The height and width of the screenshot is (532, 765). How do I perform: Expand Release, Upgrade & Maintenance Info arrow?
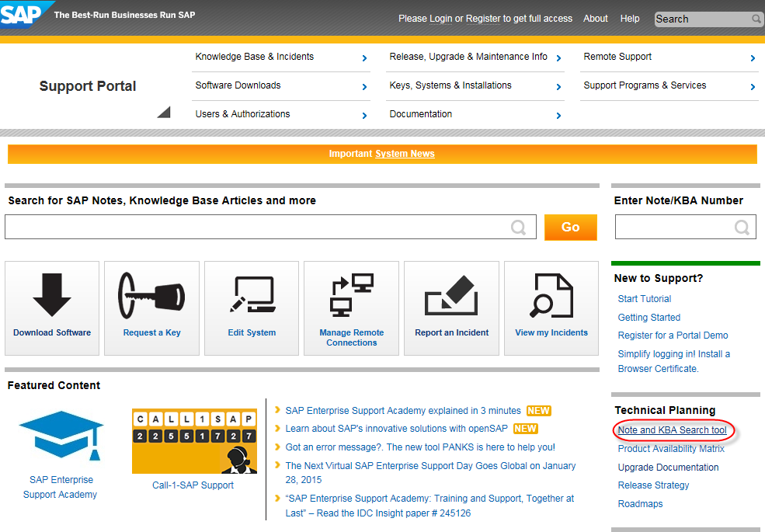pyautogui.click(x=558, y=58)
